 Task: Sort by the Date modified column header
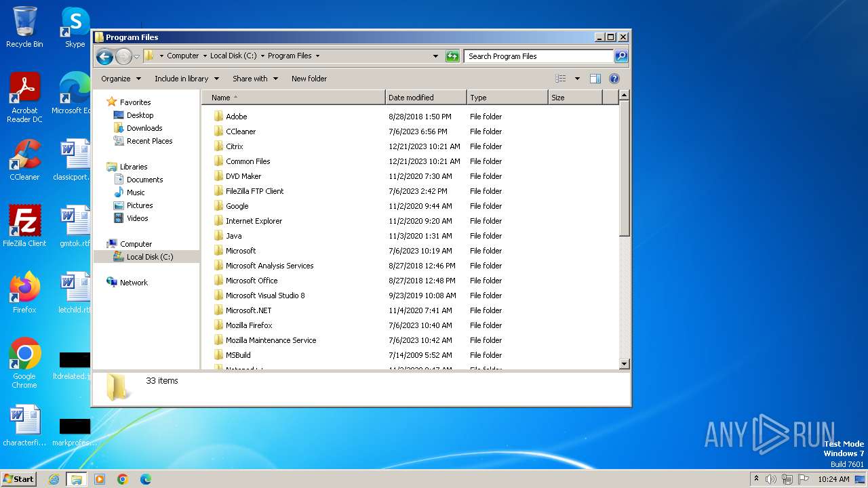coord(426,98)
